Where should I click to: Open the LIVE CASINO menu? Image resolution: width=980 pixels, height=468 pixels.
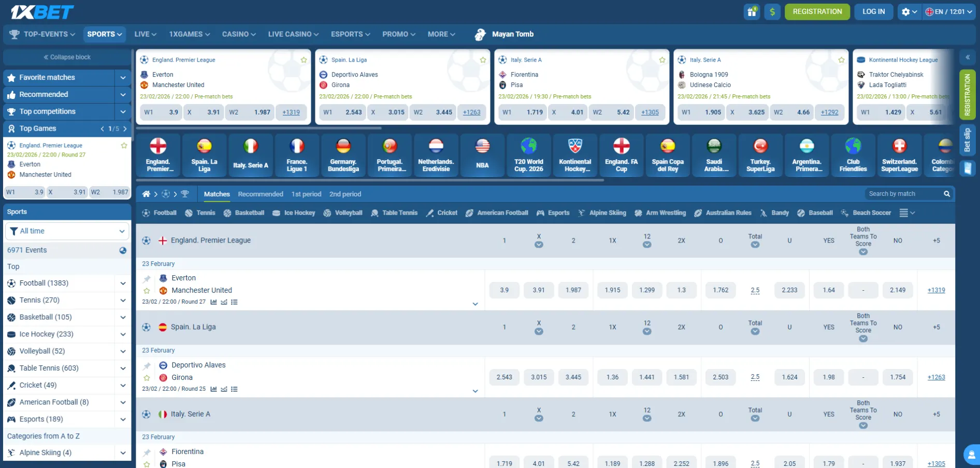click(292, 34)
